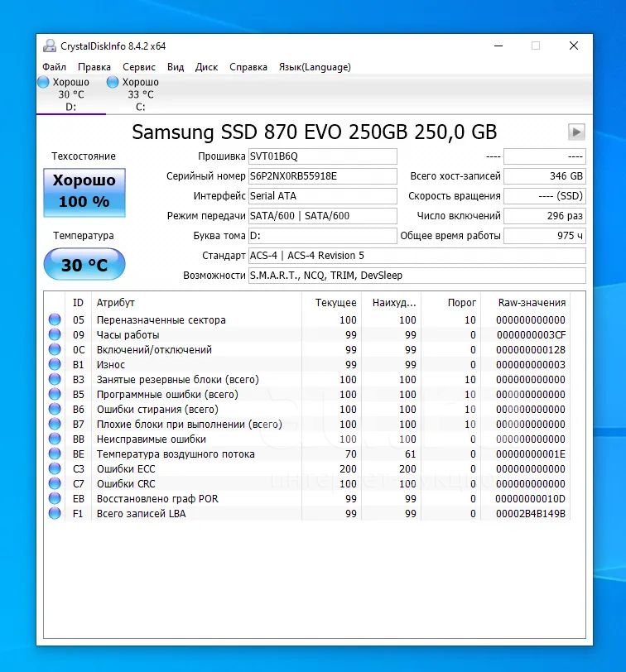Click the Порог column header
Viewport: 626px width, 672px height.
click(451, 303)
